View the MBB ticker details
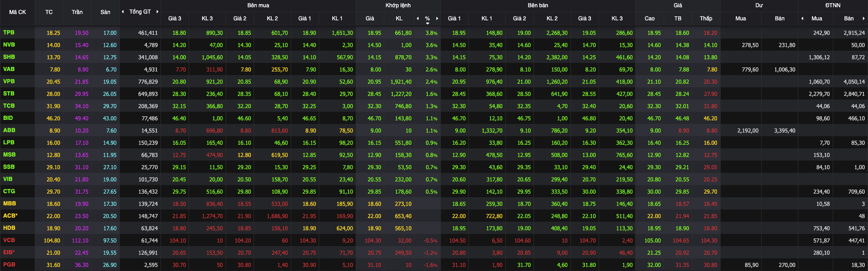Image resolution: width=868 pixels, height=271 pixels. (9, 204)
